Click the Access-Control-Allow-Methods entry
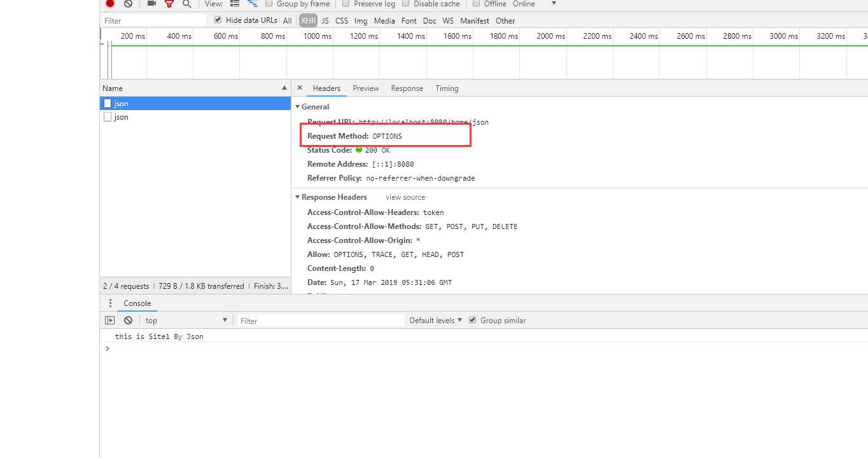The height and width of the screenshot is (458, 868). pyautogui.click(x=412, y=226)
